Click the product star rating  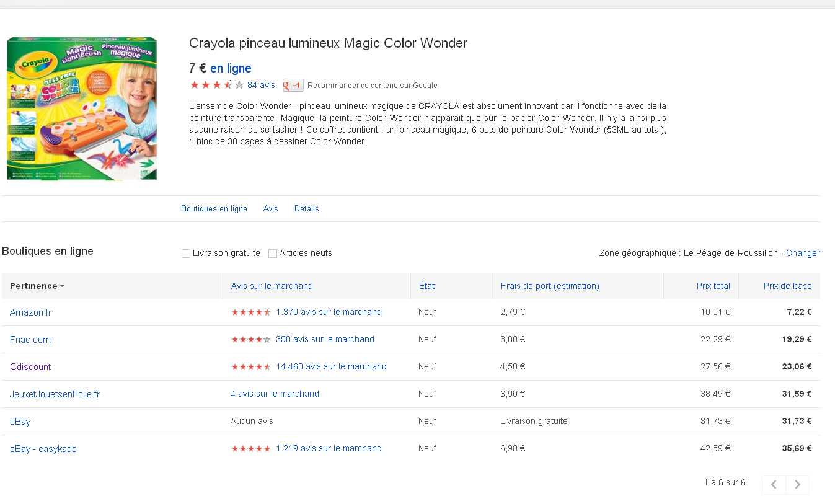point(216,86)
